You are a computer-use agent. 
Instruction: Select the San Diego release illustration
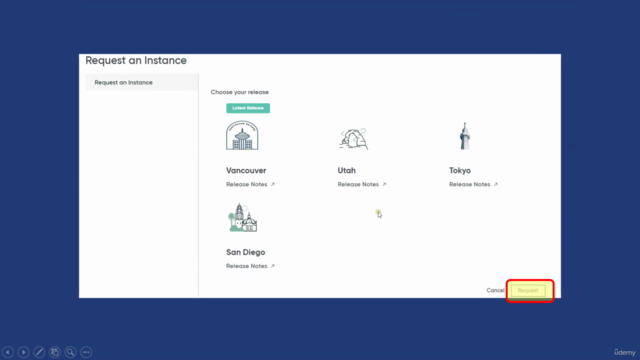click(x=242, y=218)
